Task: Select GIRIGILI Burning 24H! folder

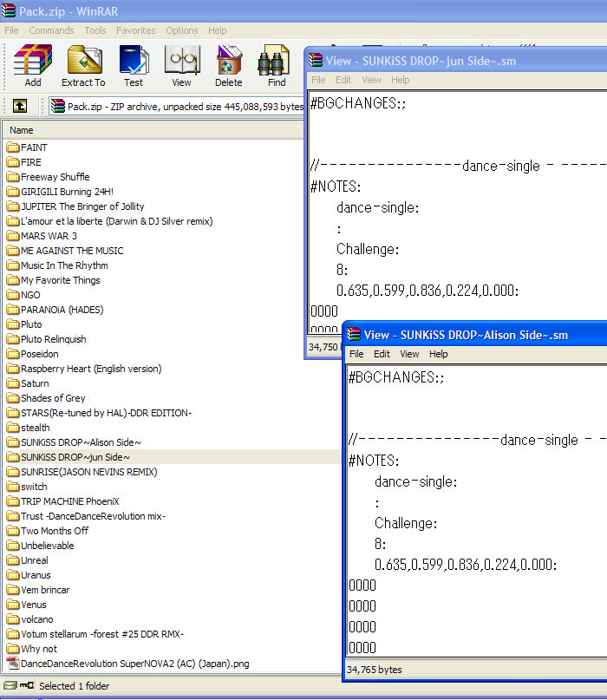Action: click(x=67, y=192)
